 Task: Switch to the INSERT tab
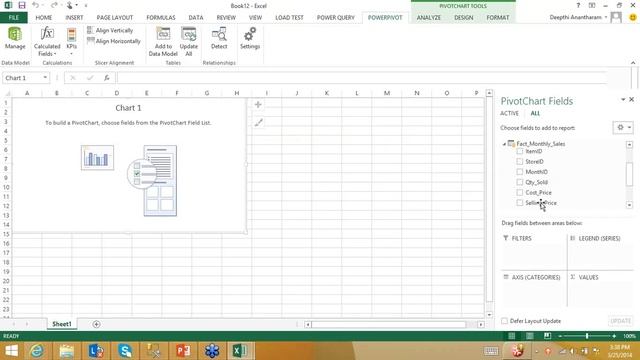click(x=74, y=18)
